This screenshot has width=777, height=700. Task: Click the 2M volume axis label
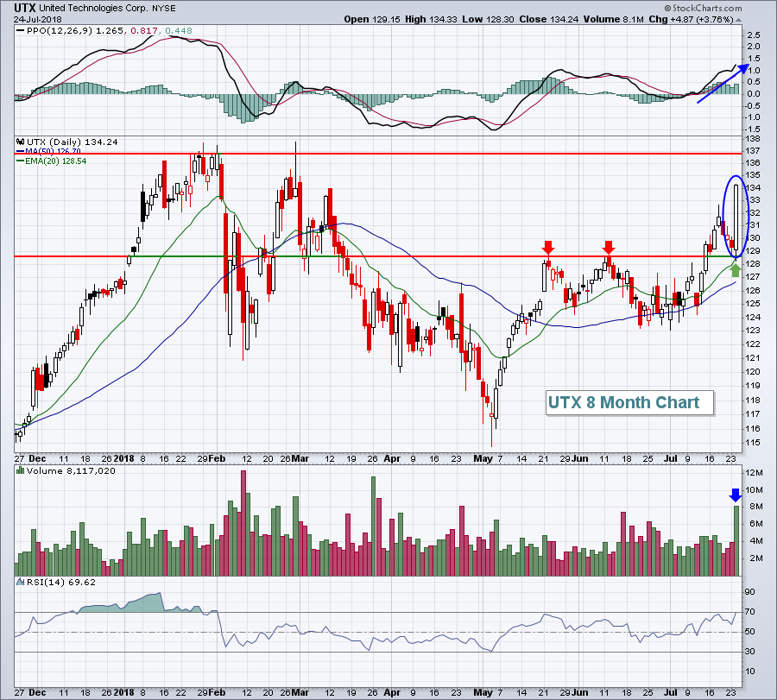756,558
